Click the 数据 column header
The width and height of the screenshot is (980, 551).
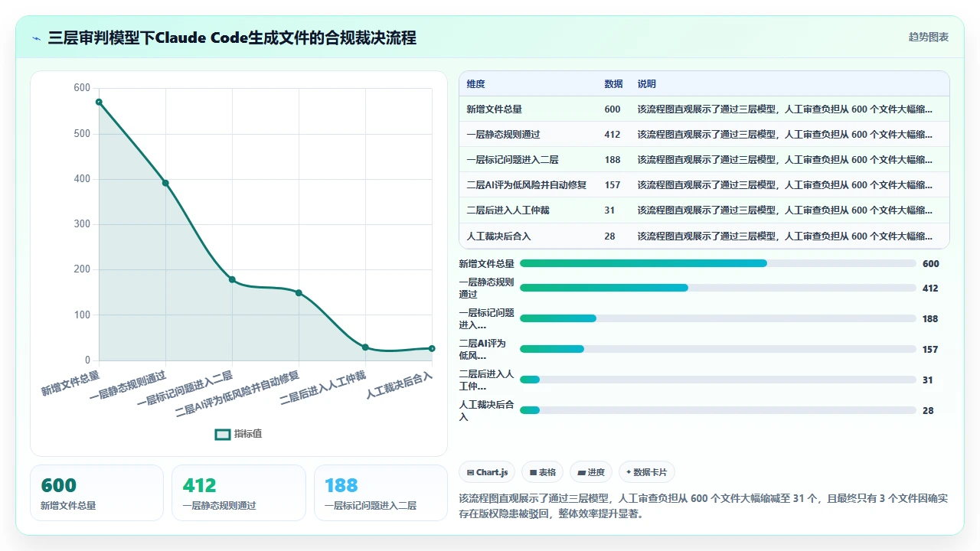tap(613, 84)
